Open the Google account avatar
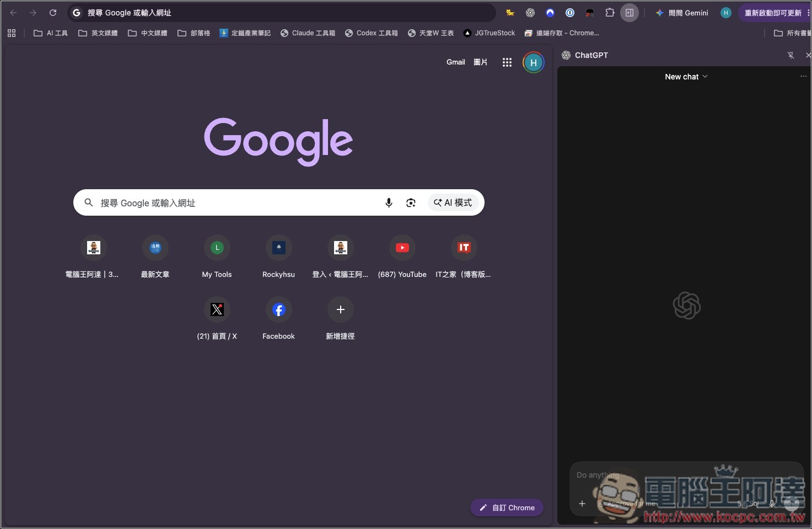 coord(534,62)
